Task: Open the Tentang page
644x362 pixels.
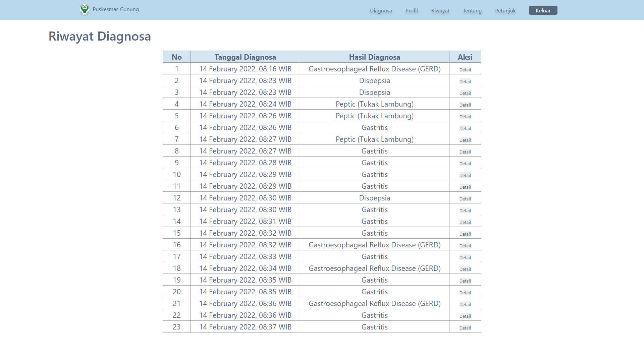Action: (472, 11)
